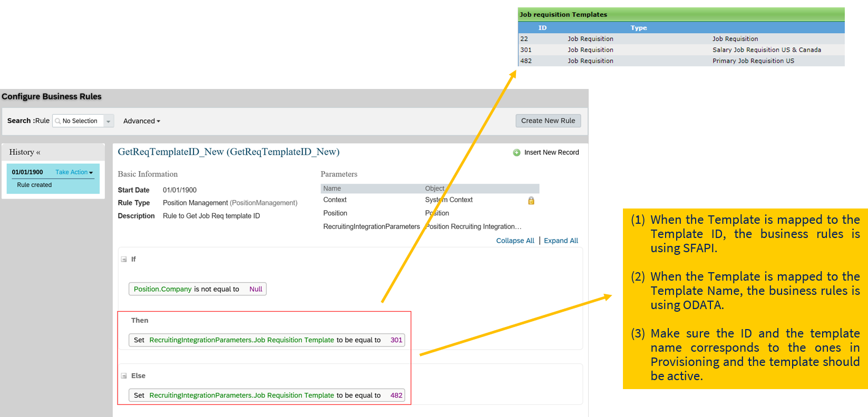
Task: Click the Then statement value 301
Action: pos(396,340)
